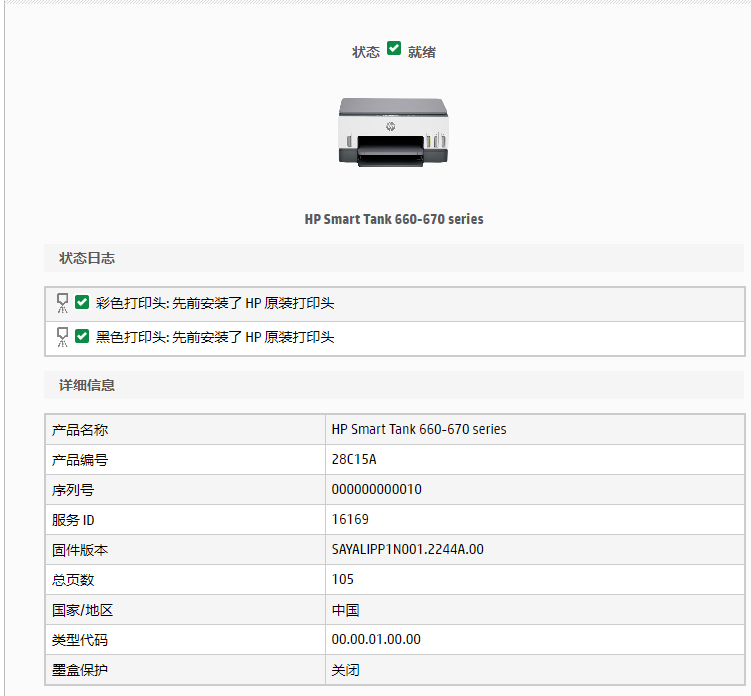Click the green check beside 彩色打印头

82,302
